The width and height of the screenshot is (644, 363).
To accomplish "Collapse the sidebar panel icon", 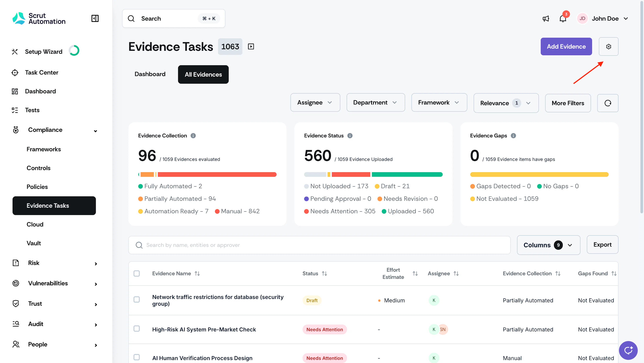I will coord(95,18).
